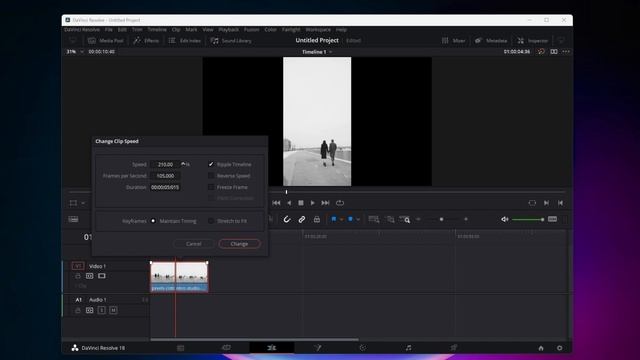Screen dimensions: 640x360
Task: Open the Metadata panel
Action: 491,40
